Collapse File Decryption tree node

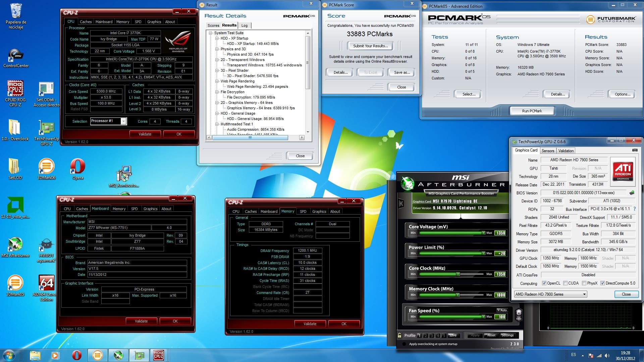tap(217, 92)
